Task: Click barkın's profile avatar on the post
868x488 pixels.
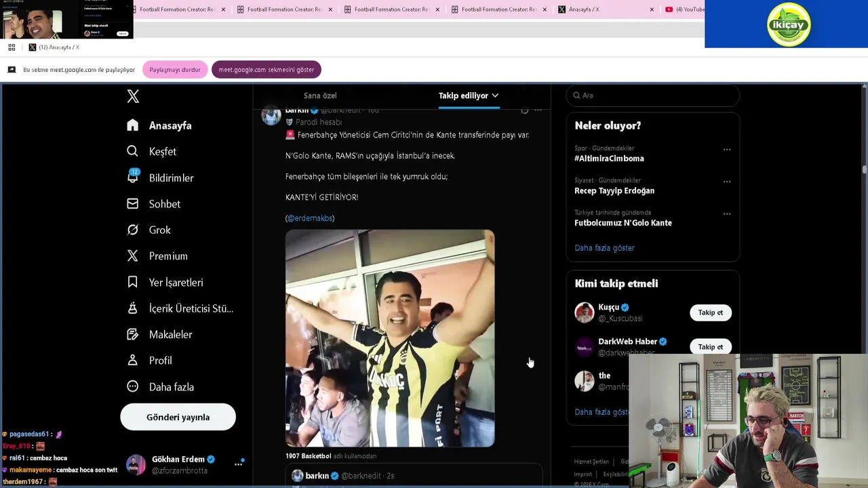Action: click(271, 115)
